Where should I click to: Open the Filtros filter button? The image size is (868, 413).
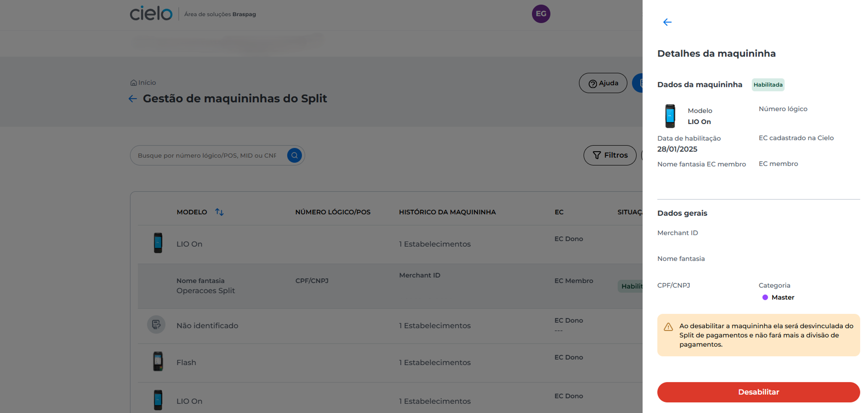coord(610,155)
